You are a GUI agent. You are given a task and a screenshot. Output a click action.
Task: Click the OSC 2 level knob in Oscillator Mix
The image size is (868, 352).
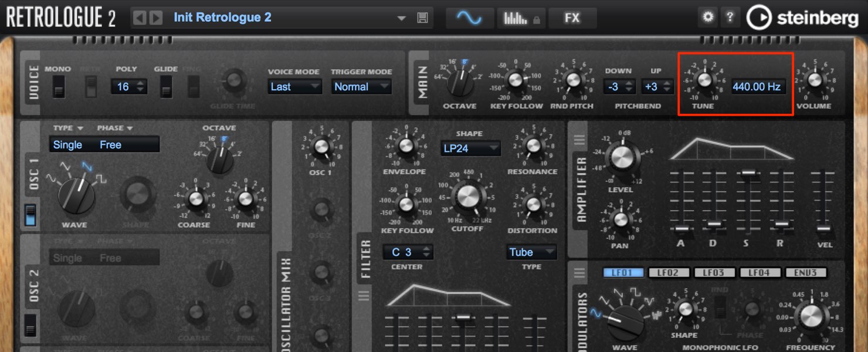point(321,209)
